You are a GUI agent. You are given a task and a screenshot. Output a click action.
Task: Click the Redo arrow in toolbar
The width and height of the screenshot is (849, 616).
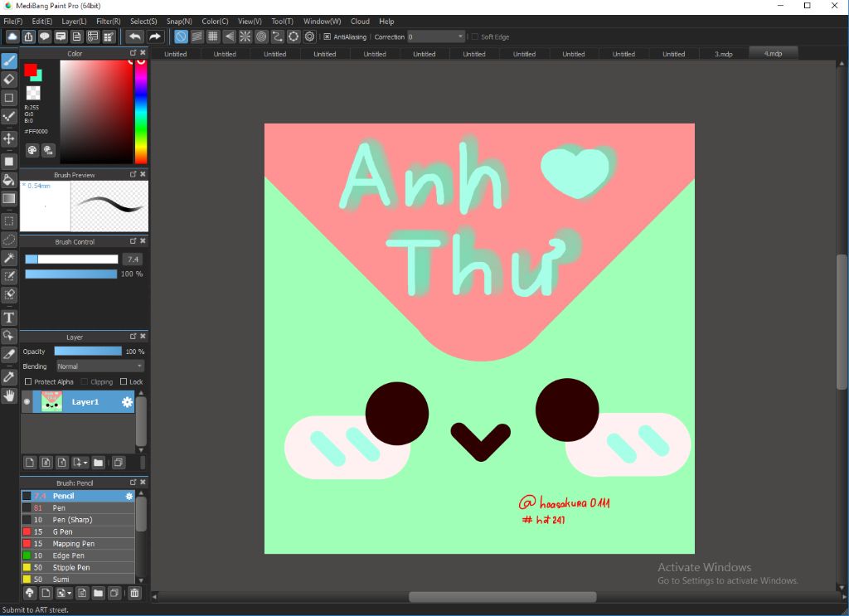coord(155,36)
